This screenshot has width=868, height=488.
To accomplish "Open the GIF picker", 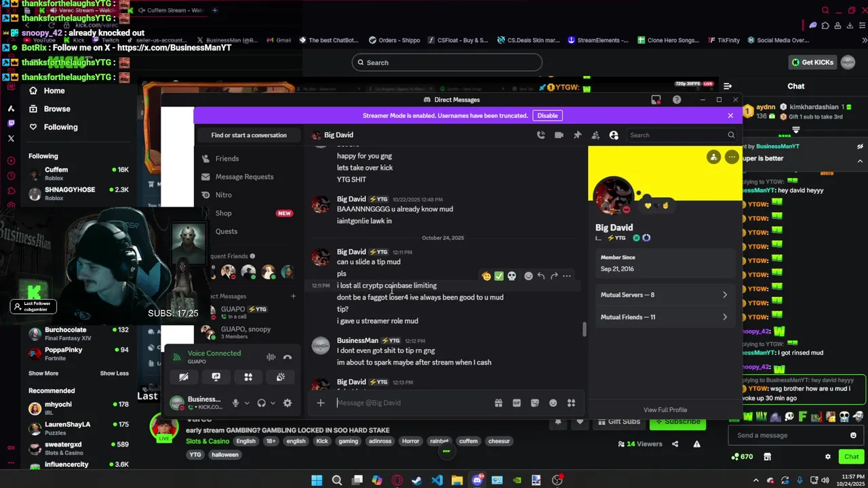I will pos(517,403).
